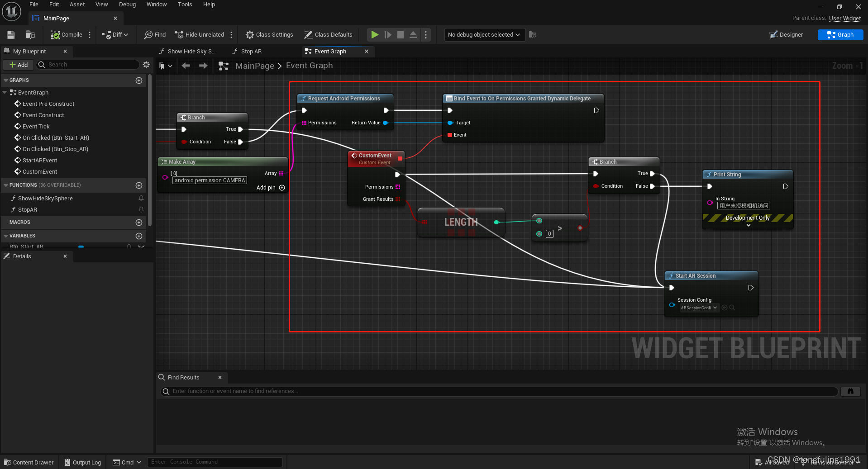868x469 pixels.
Task: Open the Output Log
Action: 83,462
